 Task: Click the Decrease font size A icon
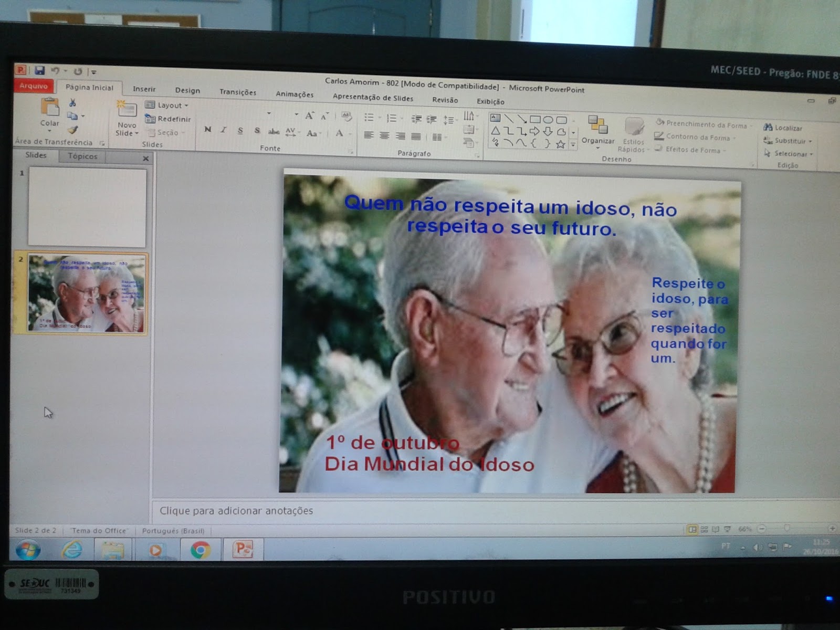tap(325, 117)
